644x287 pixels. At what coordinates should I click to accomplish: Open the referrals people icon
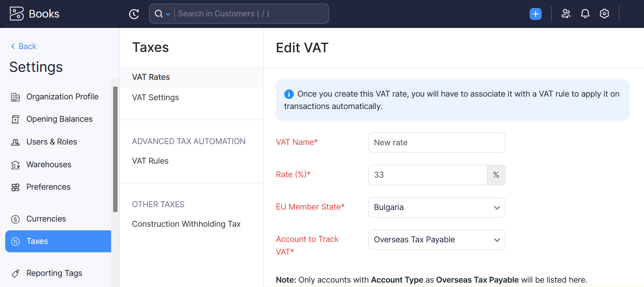point(566,14)
